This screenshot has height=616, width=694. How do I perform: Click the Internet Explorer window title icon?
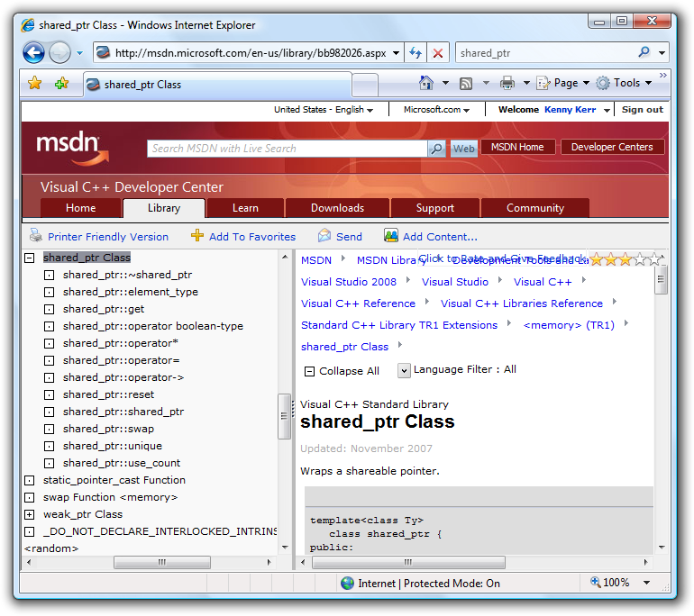pos(27,25)
